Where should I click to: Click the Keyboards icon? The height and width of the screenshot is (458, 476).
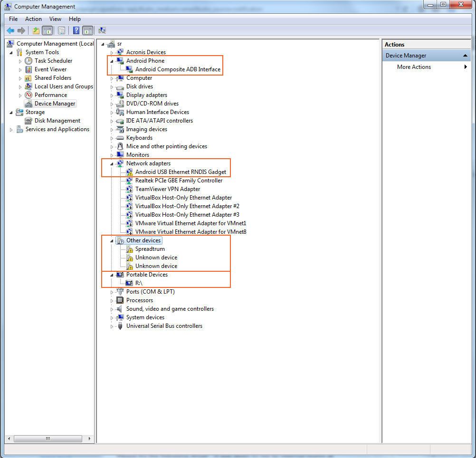[120, 138]
